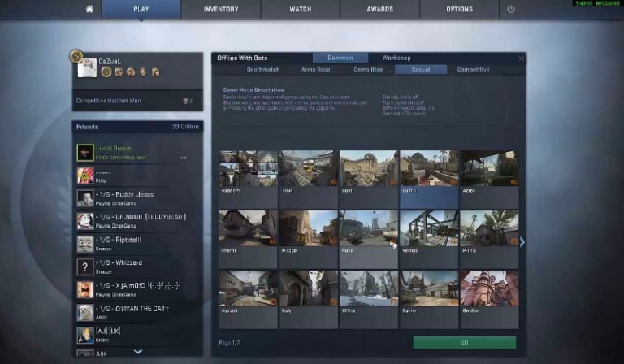Open the PLAY menu
Screen dimensions: 624x364
point(141,9)
